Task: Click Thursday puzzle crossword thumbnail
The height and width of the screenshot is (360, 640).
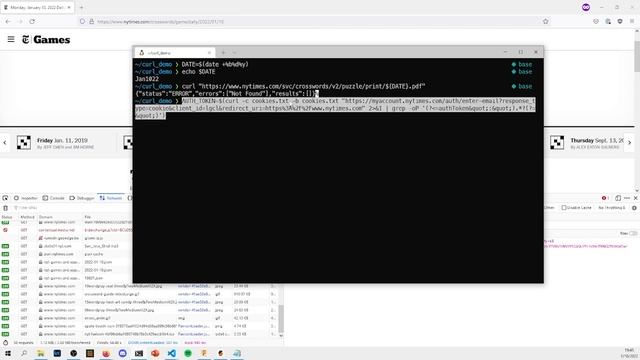Action: pyautogui.click(x=557, y=143)
